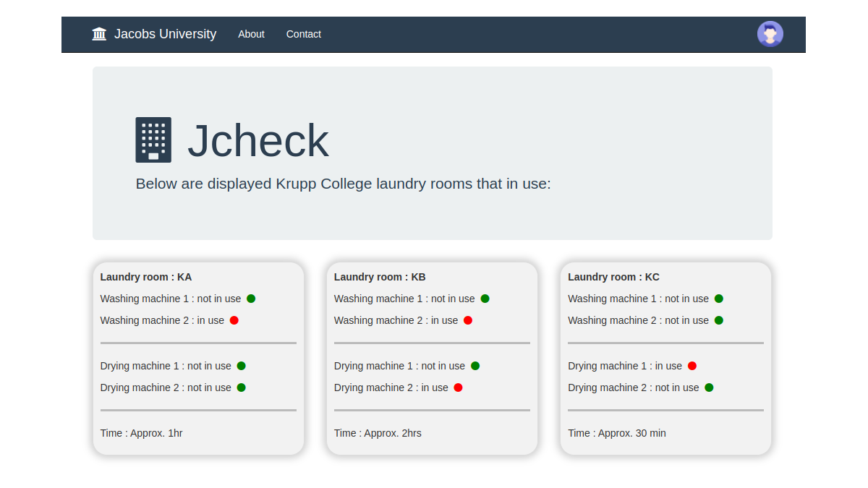Click KB 'Washing machine 1 : not in use' text

coord(404,299)
